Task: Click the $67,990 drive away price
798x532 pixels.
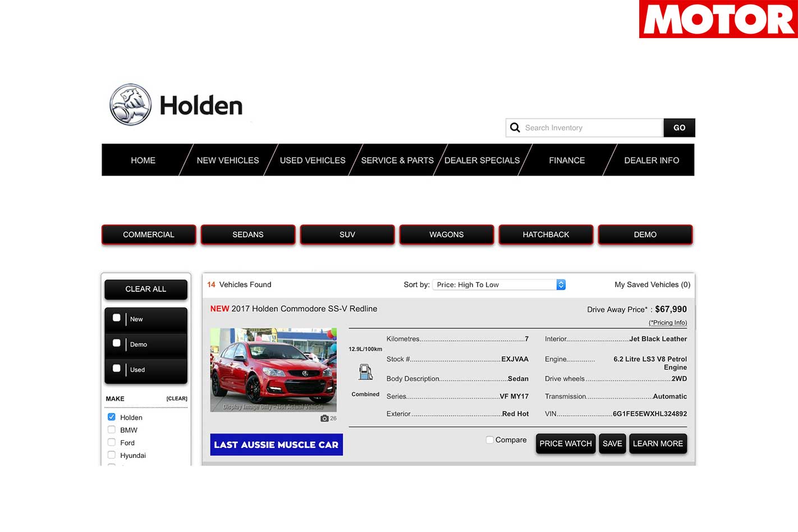Action: (671, 309)
